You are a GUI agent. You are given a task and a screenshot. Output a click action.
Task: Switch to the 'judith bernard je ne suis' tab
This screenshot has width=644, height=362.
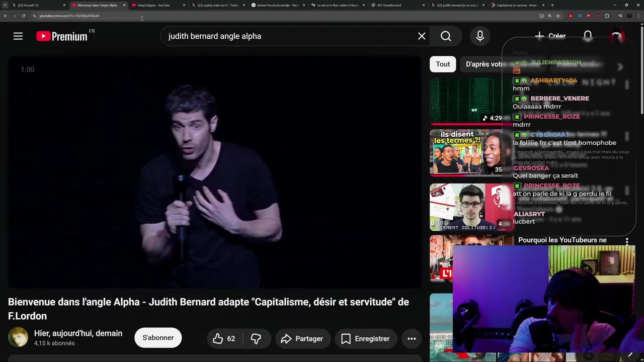457,5
